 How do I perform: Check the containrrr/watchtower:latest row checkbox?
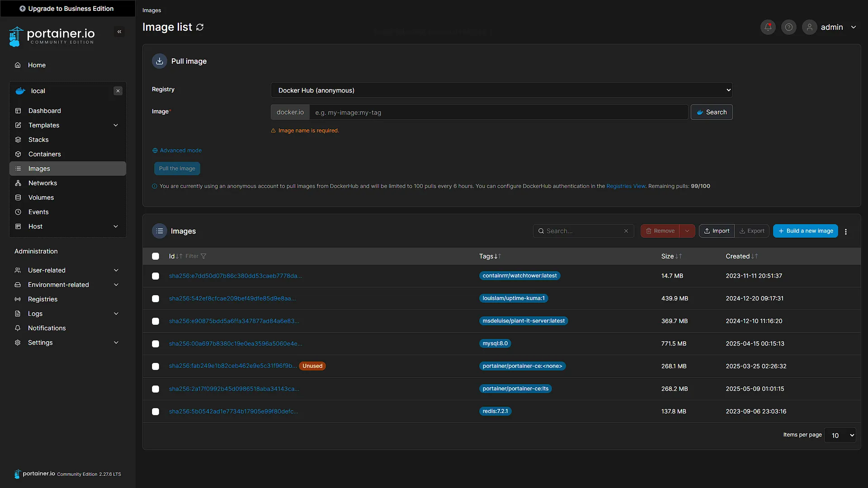pyautogui.click(x=156, y=276)
